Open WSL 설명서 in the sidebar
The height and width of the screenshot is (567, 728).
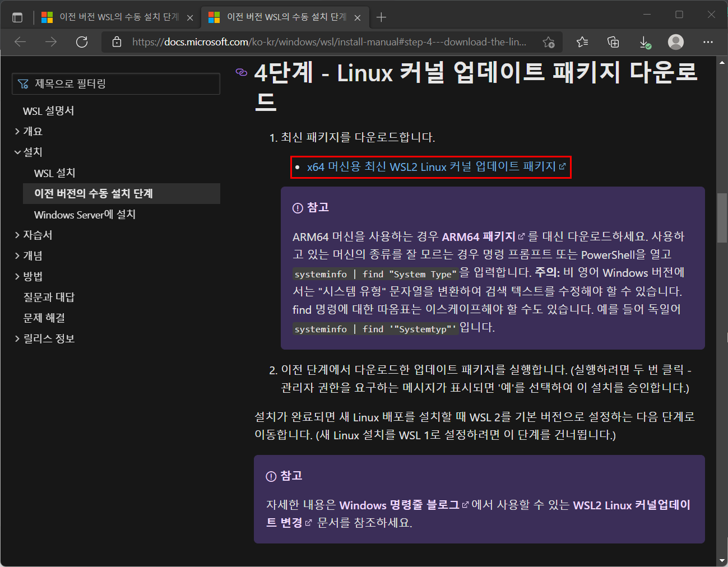[x=49, y=111]
